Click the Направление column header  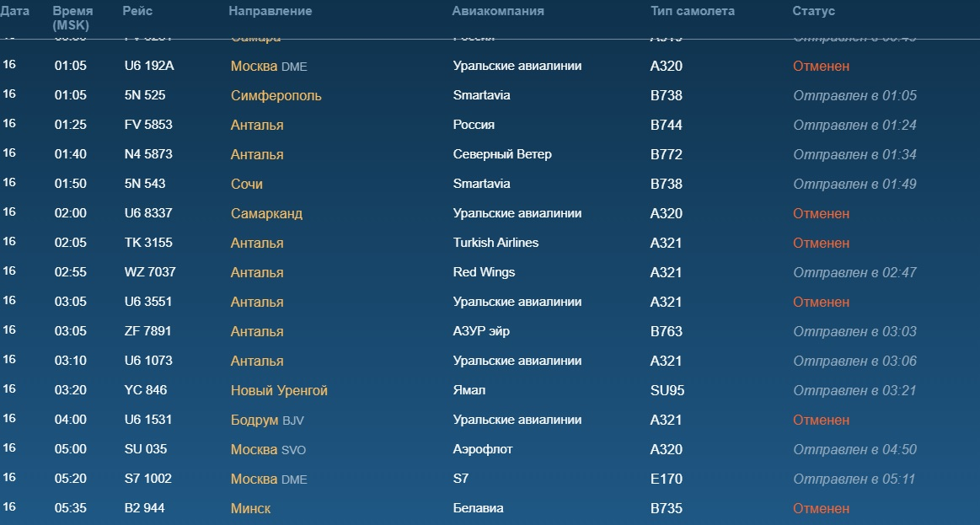pyautogui.click(x=270, y=11)
